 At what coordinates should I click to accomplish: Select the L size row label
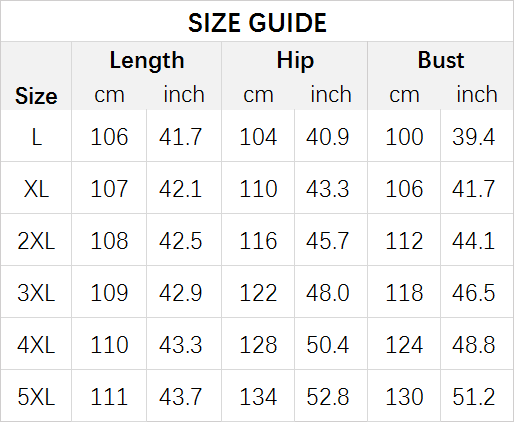point(36,137)
